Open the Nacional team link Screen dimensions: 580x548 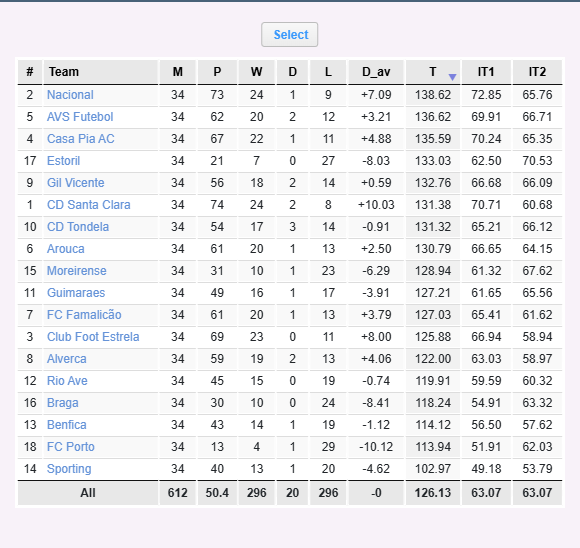70,95
